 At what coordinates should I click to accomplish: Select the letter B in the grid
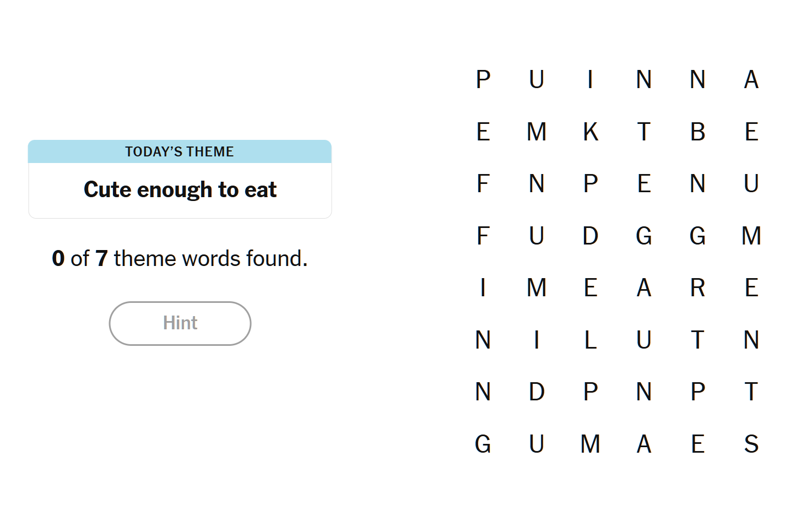pos(697,132)
